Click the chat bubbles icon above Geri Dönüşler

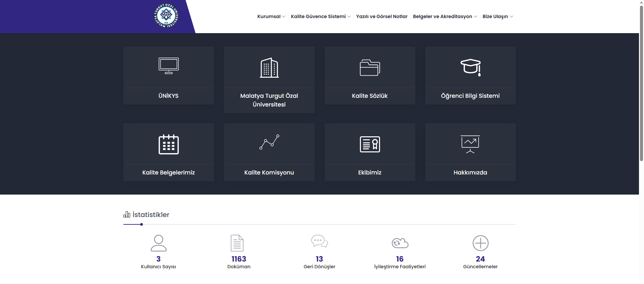(320, 241)
